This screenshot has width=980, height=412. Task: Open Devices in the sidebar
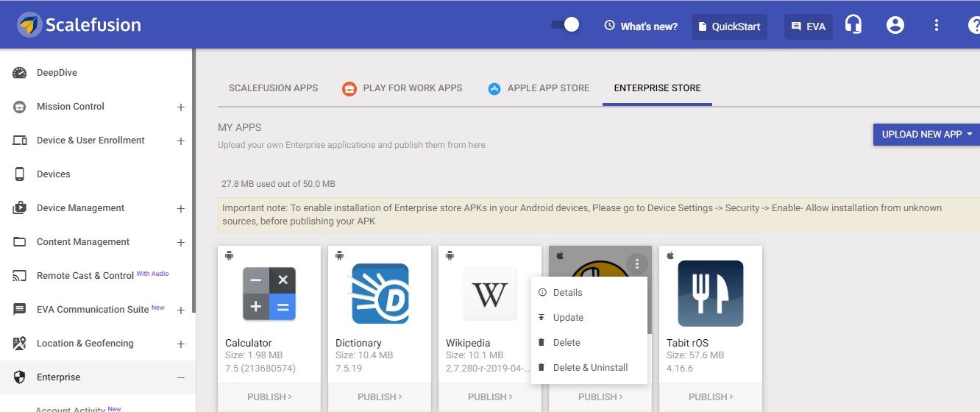point(54,174)
